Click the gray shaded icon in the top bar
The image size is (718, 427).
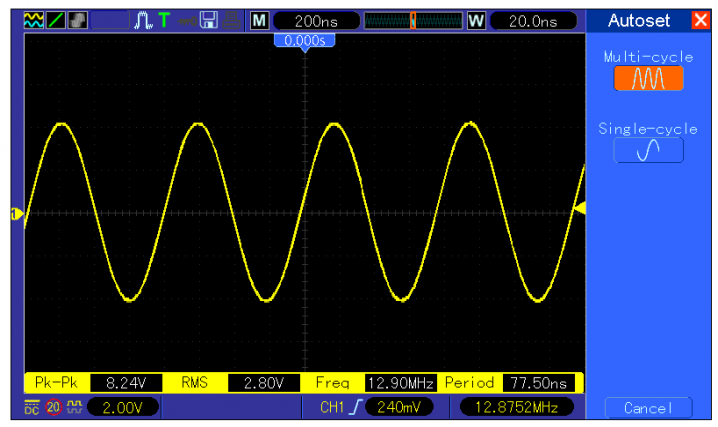(76, 20)
